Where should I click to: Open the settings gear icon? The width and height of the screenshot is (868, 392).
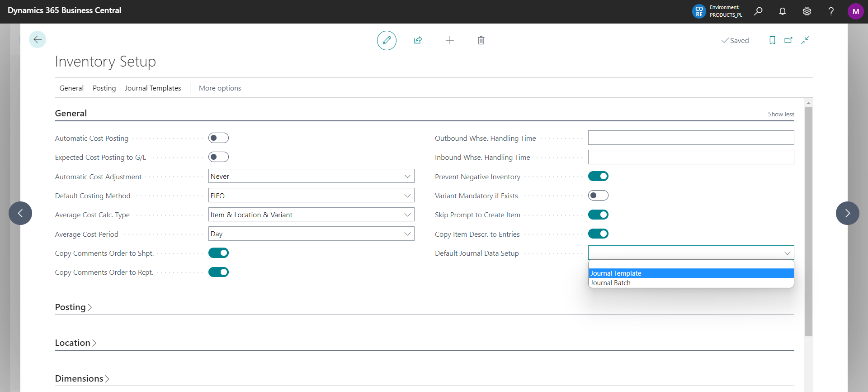[807, 12]
